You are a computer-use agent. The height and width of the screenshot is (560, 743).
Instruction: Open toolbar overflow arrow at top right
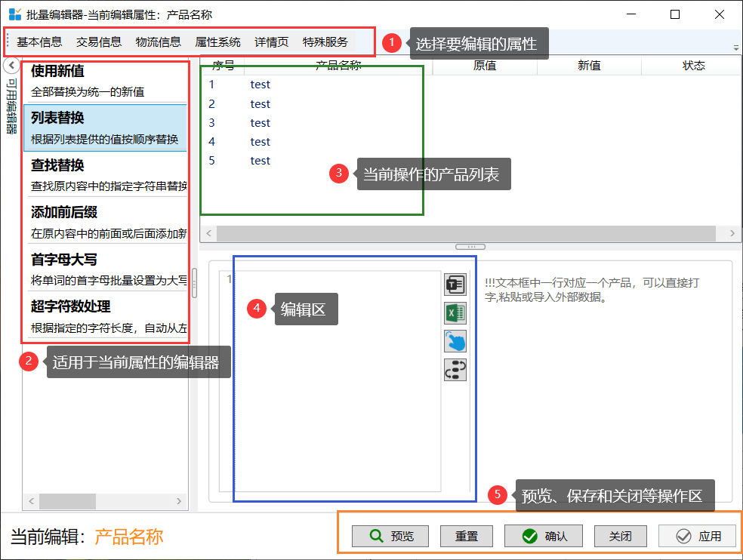coord(735,48)
